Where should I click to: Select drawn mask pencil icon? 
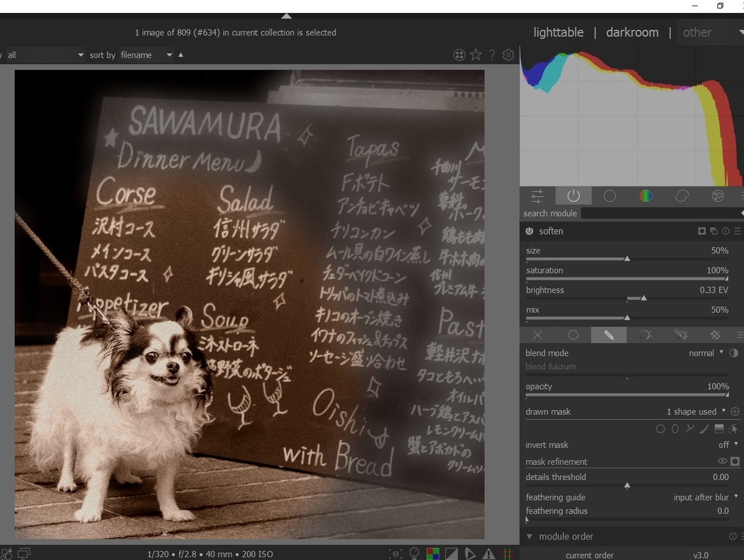(x=609, y=335)
